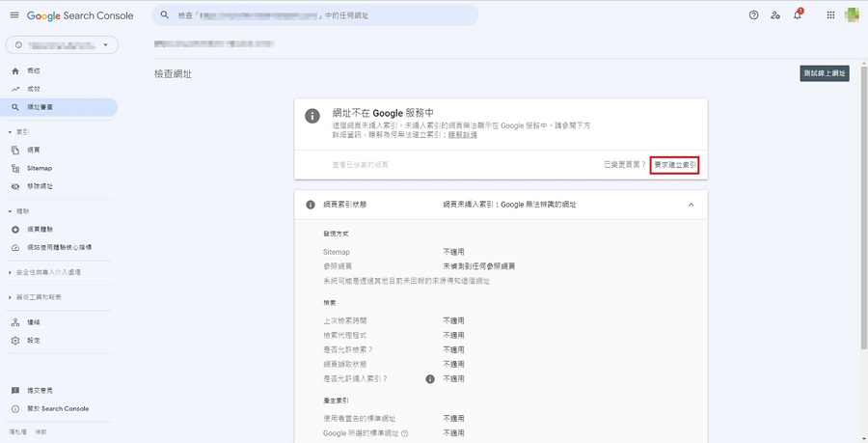Click 提交意見 feedback icon
Screen dimensions: 868x443
tap(15, 390)
